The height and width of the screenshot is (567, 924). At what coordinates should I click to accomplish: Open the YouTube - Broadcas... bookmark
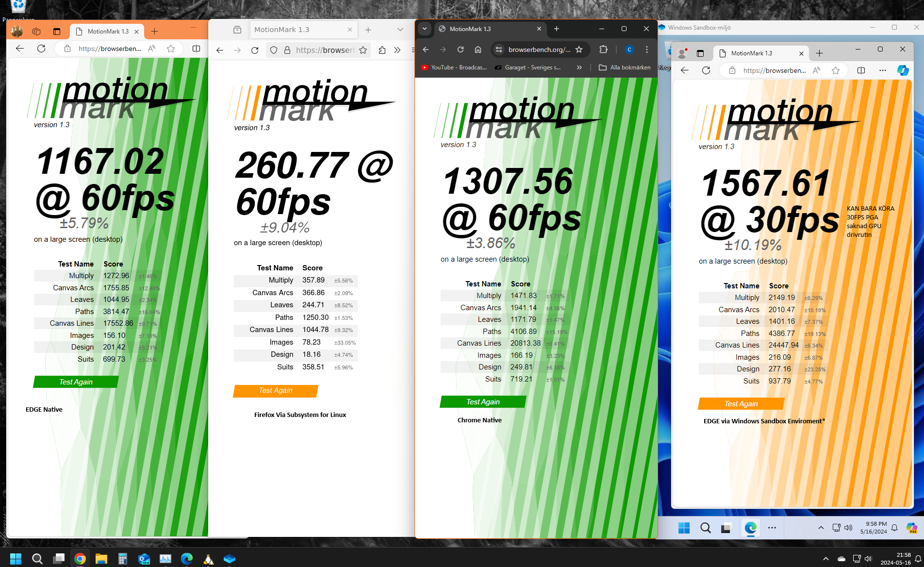pyautogui.click(x=454, y=67)
